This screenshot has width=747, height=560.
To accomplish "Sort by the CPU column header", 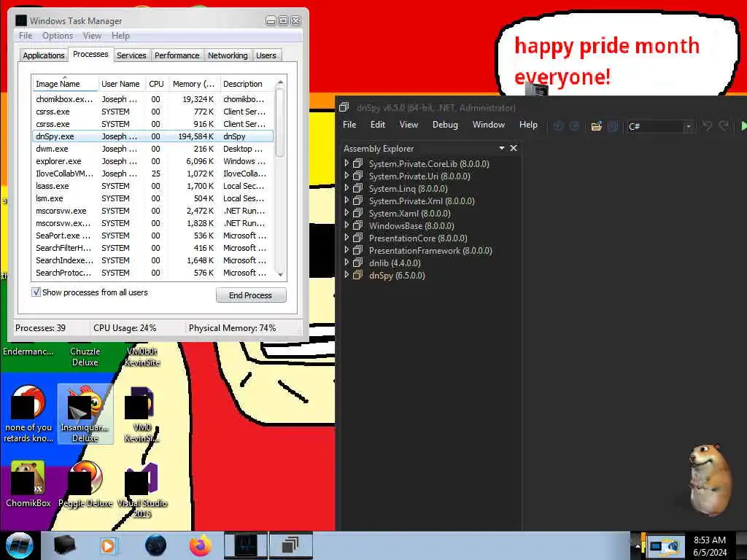I will [x=156, y=84].
